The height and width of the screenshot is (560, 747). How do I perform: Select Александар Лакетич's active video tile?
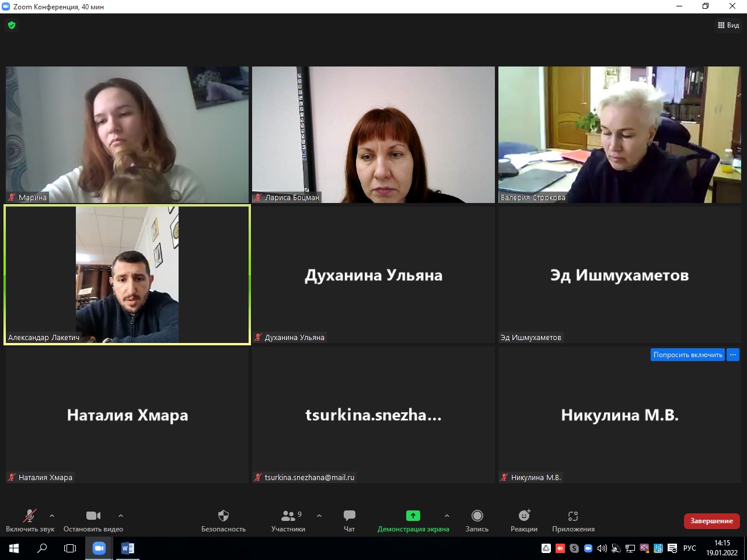127,275
